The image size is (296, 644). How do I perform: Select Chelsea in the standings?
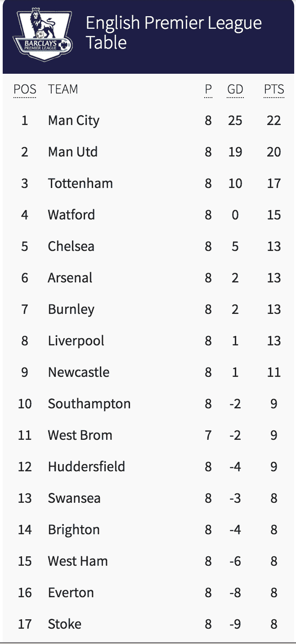coord(71,246)
